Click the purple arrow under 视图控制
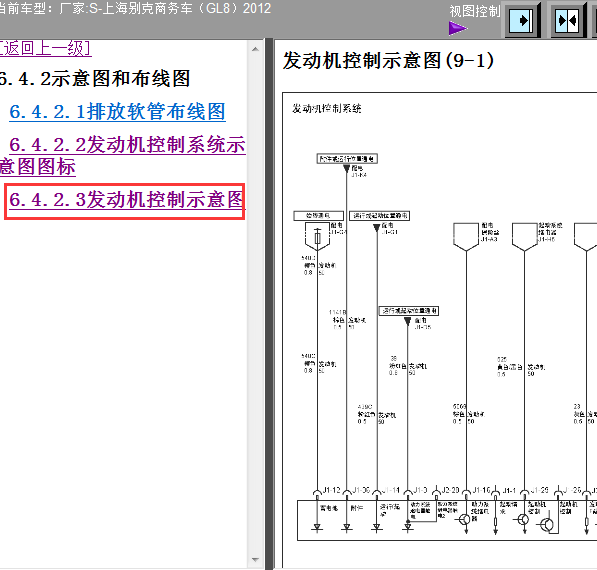The image size is (597, 570). pos(458,28)
